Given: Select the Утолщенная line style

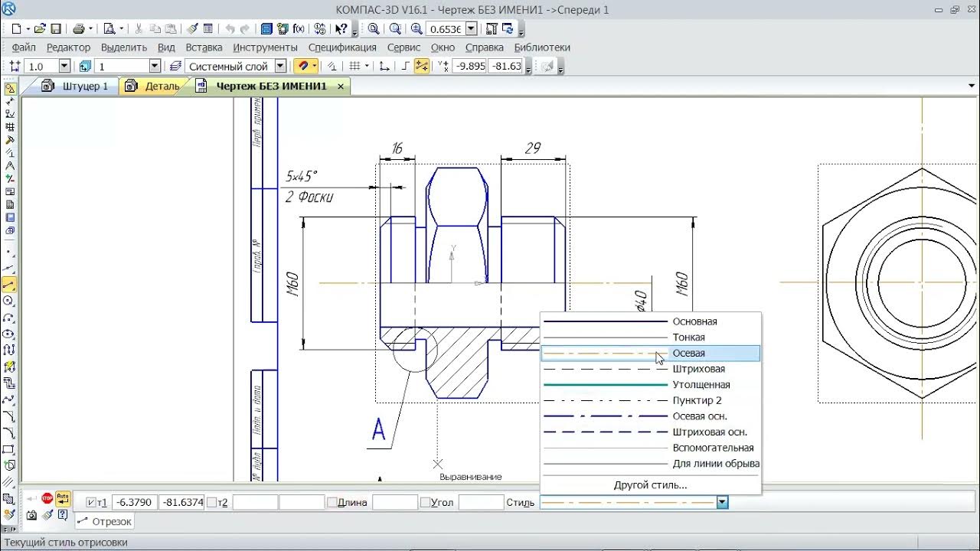Looking at the screenshot, I should [x=650, y=385].
